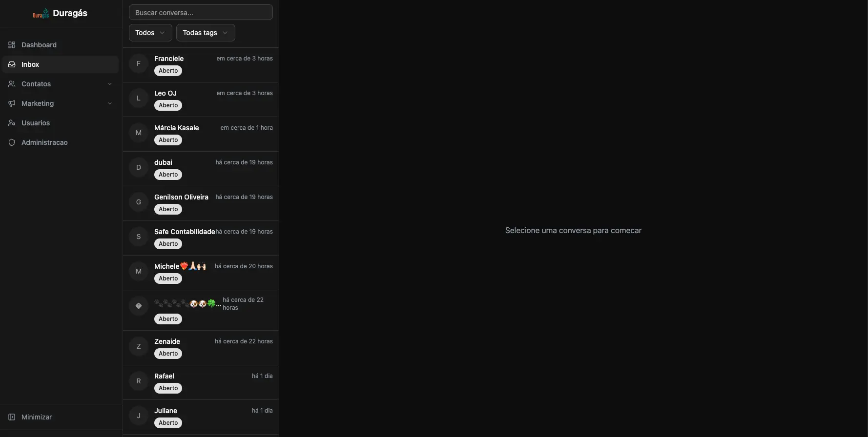The width and height of the screenshot is (868, 437).
Task: Open the paw and dog emoji conversation
Action: pos(201,310)
